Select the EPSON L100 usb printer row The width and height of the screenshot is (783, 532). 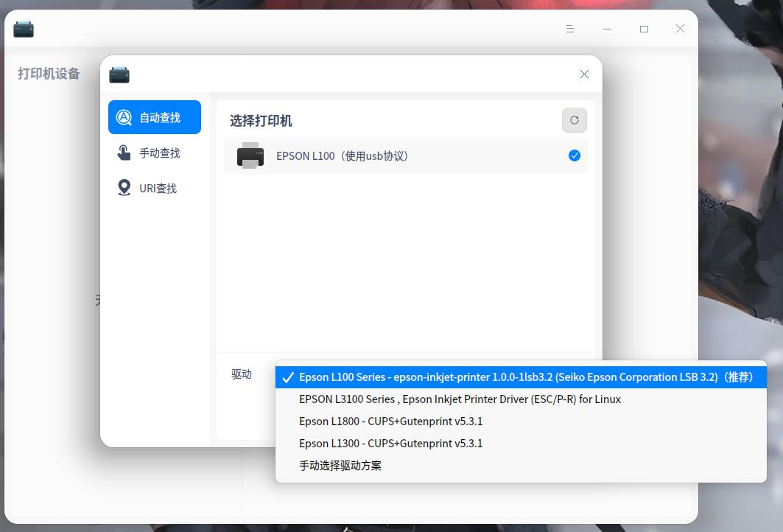pyautogui.click(x=405, y=156)
